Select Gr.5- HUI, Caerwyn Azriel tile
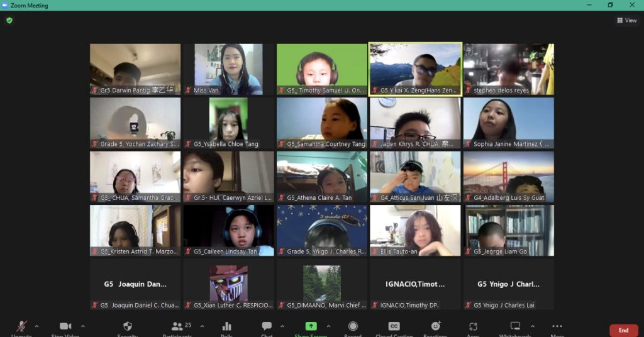This screenshot has height=337, width=644. (x=228, y=177)
